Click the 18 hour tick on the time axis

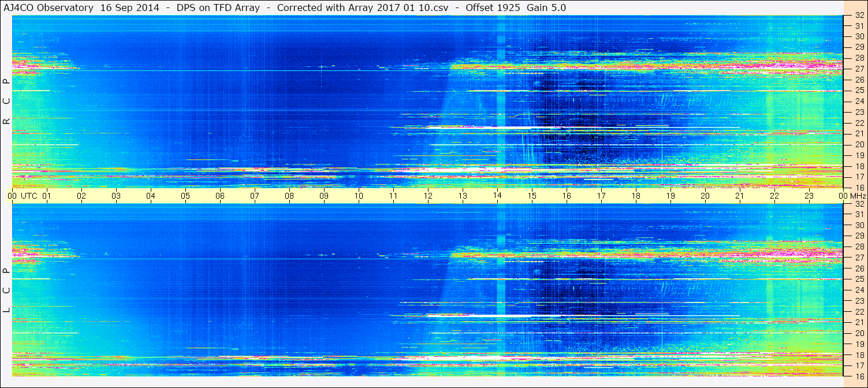point(636,196)
